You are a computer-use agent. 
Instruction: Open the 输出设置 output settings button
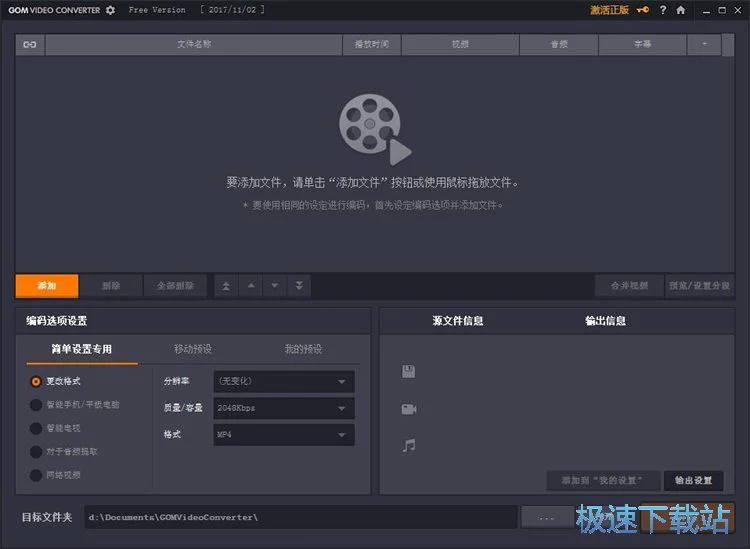coord(694,481)
